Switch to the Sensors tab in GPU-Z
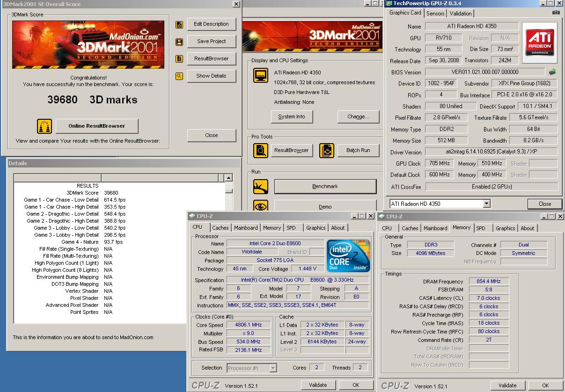 click(435, 14)
